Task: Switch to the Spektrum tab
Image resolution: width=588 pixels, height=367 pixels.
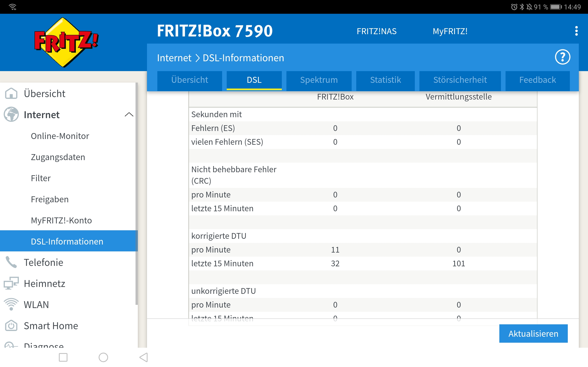Action: click(319, 80)
